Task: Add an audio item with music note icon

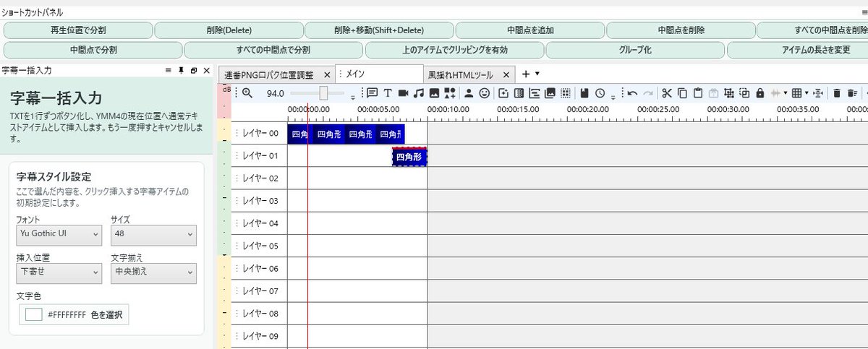Action: pyautogui.click(x=418, y=93)
